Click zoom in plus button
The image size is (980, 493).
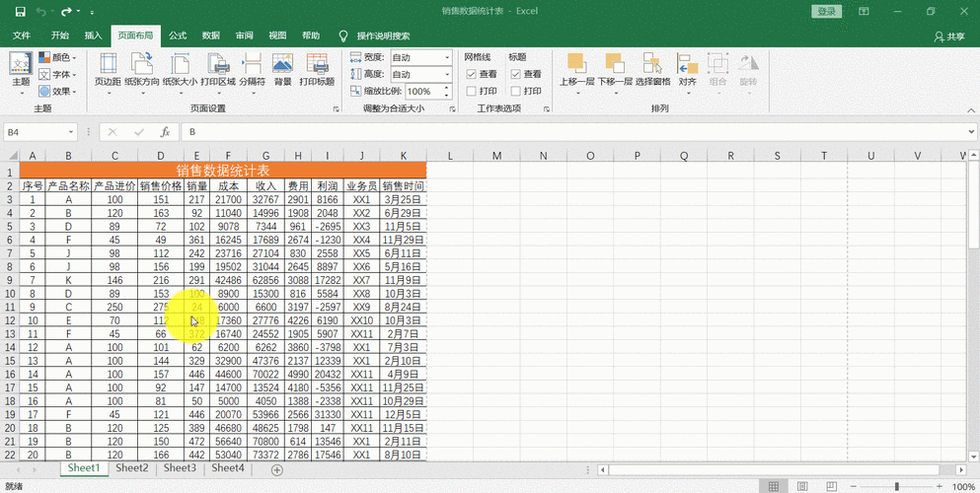[x=939, y=486]
